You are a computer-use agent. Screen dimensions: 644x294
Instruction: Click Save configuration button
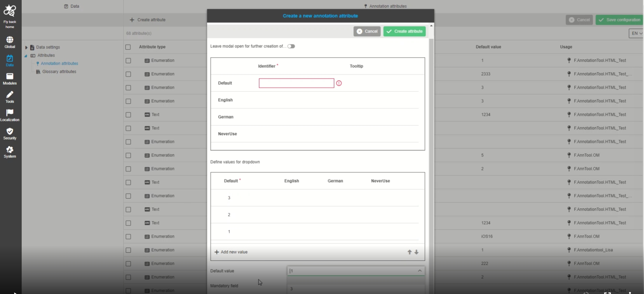click(x=619, y=20)
